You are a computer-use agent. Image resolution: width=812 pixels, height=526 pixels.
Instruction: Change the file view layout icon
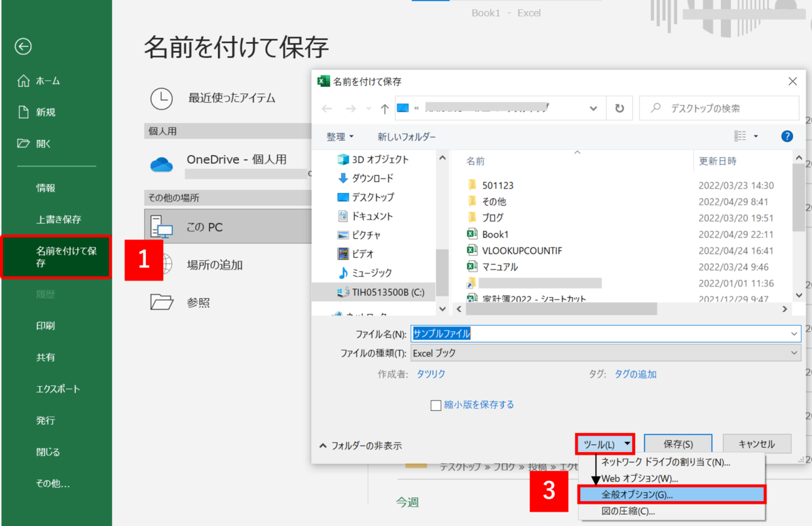pos(741,136)
